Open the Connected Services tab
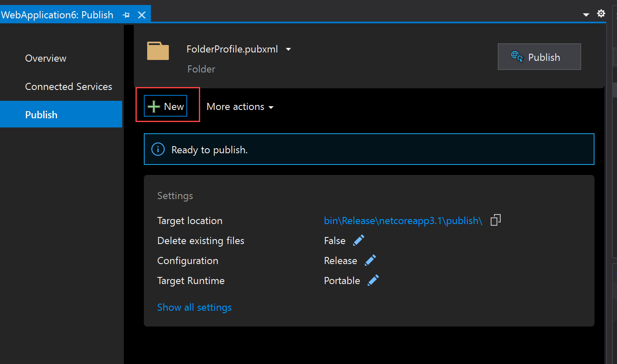 pos(68,87)
